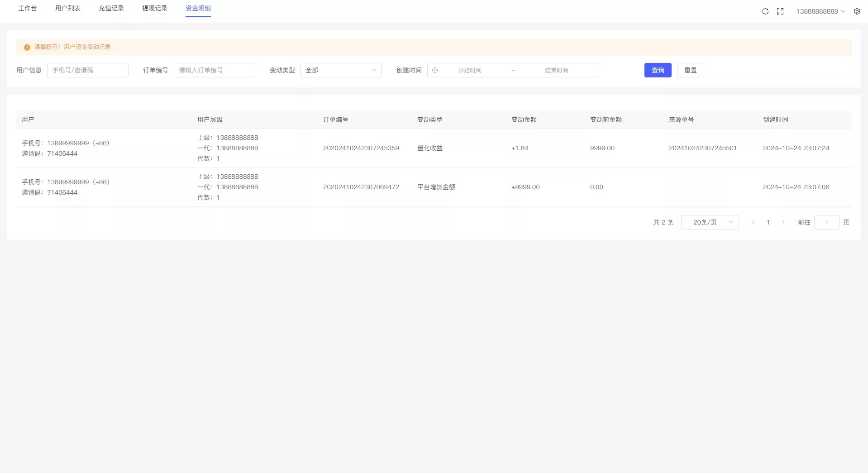Image resolution: width=868 pixels, height=473 pixels.
Task: Click the previous page left arrow
Action: (x=753, y=222)
